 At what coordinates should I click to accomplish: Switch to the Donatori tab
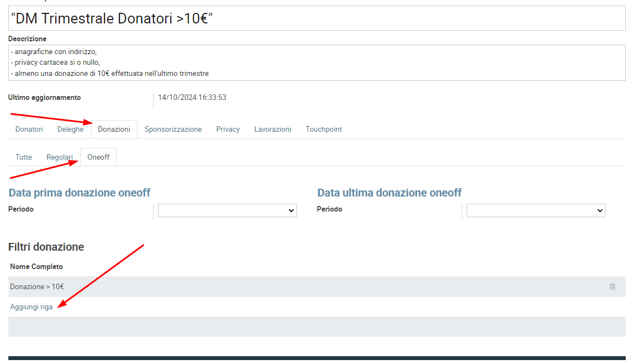point(29,130)
